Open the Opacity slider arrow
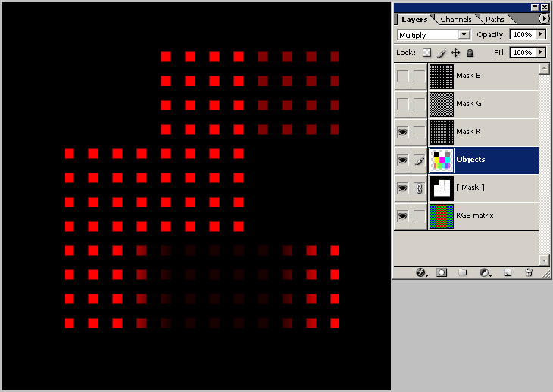The height and width of the screenshot is (392, 553). point(541,34)
